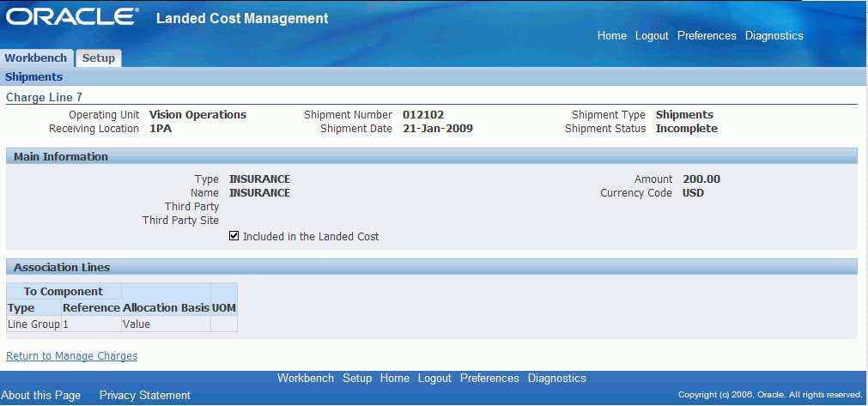Click the Allocation Basis column header
The width and height of the screenshot is (868, 406).
point(166,307)
